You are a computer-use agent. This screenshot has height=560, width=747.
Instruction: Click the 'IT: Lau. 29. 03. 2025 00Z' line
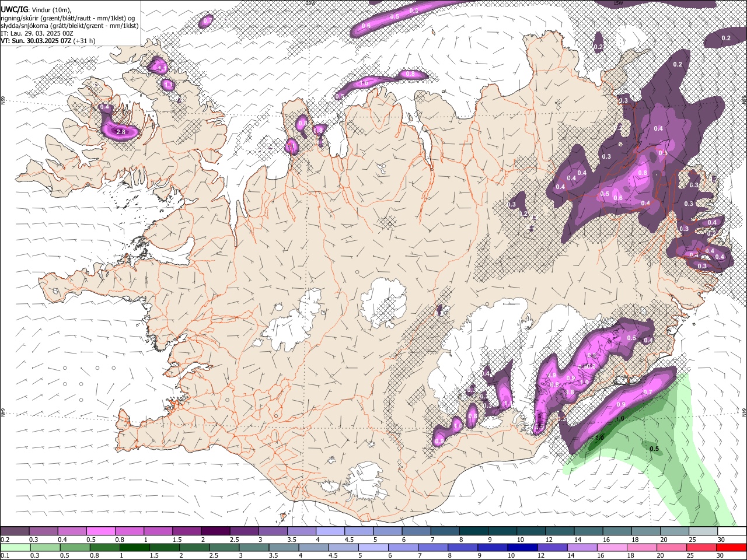click(x=37, y=33)
